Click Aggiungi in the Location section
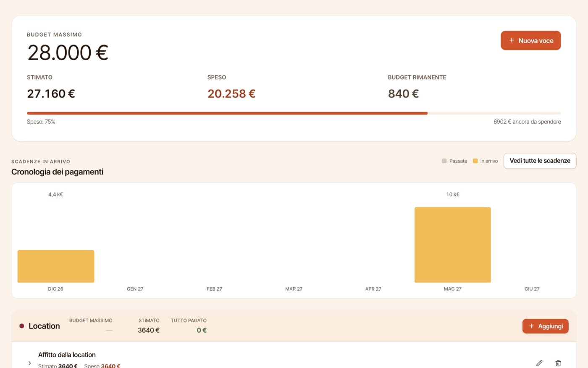Viewport: 588px width, 368px height. (x=545, y=326)
